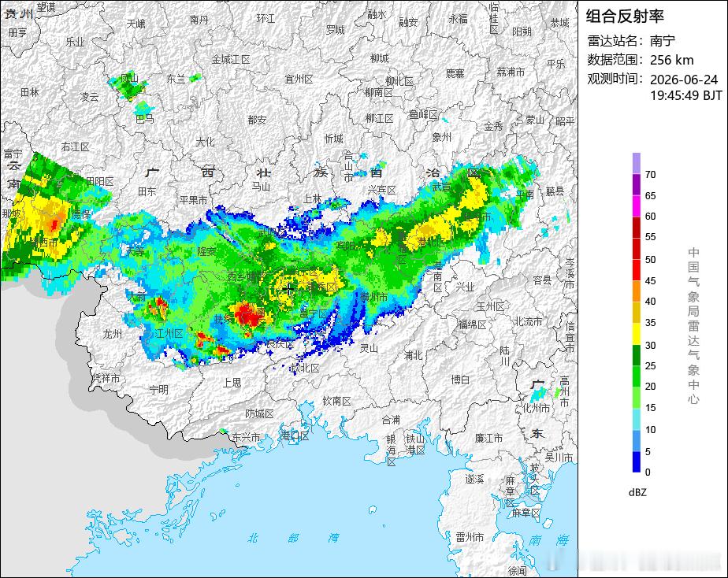Click the dark green 25–30 dBZ legend swatch
This screenshot has height=578, width=728.
[x=636, y=355]
